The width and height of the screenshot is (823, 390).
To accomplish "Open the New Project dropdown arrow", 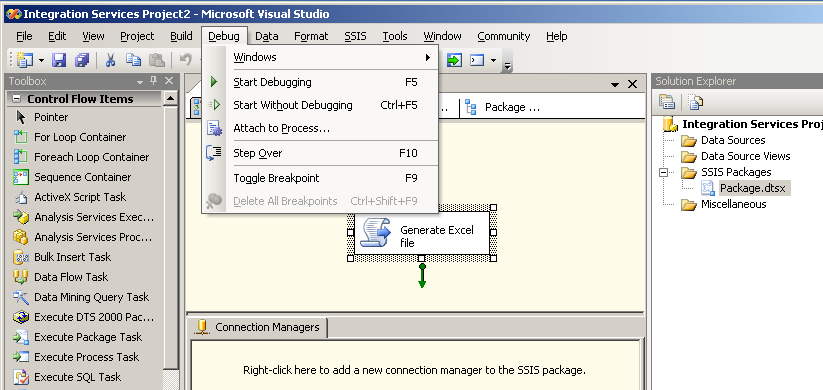I will click(x=41, y=60).
